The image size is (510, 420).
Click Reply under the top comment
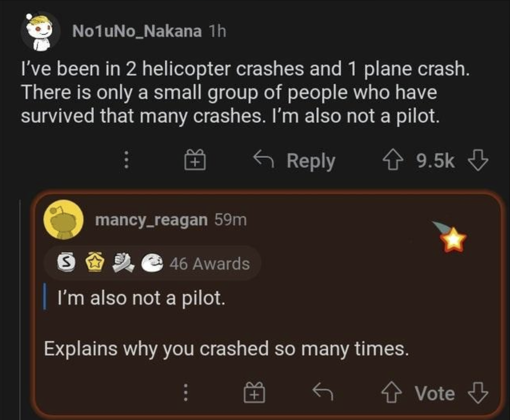(295, 161)
